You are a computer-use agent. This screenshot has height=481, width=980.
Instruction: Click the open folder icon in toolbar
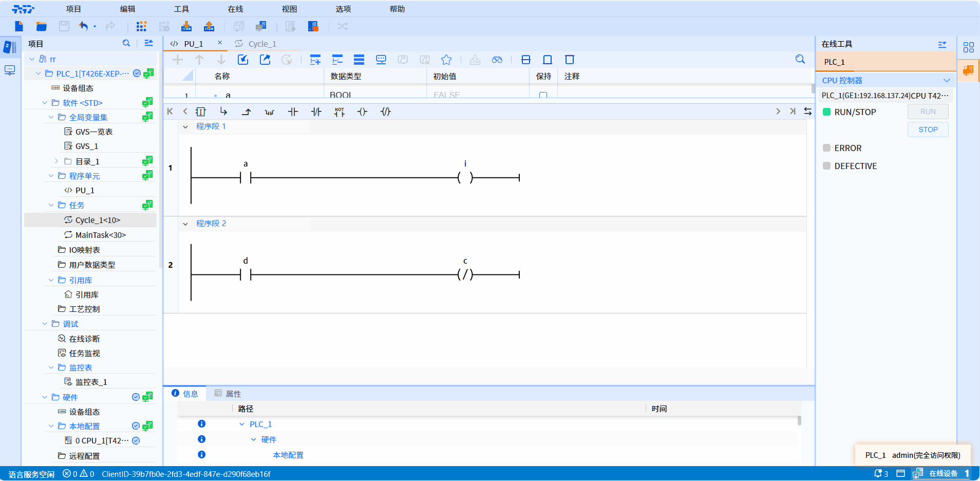[x=42, y=26]
